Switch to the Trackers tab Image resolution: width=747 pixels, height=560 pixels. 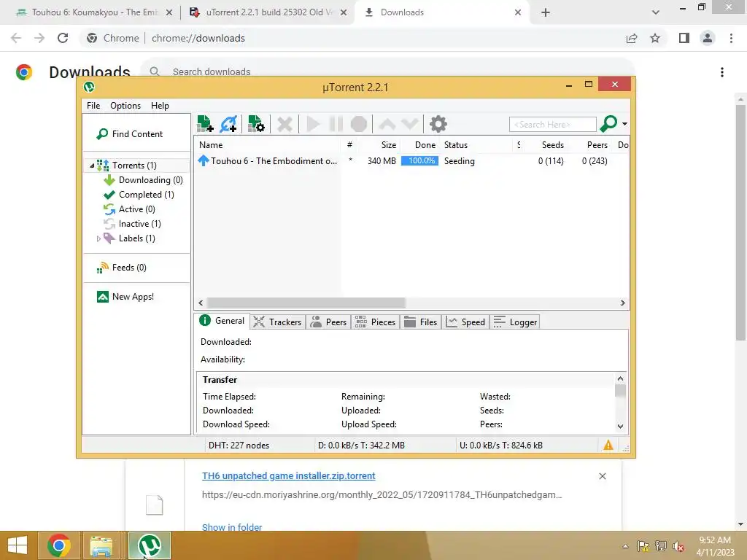(x=277, y=322)
